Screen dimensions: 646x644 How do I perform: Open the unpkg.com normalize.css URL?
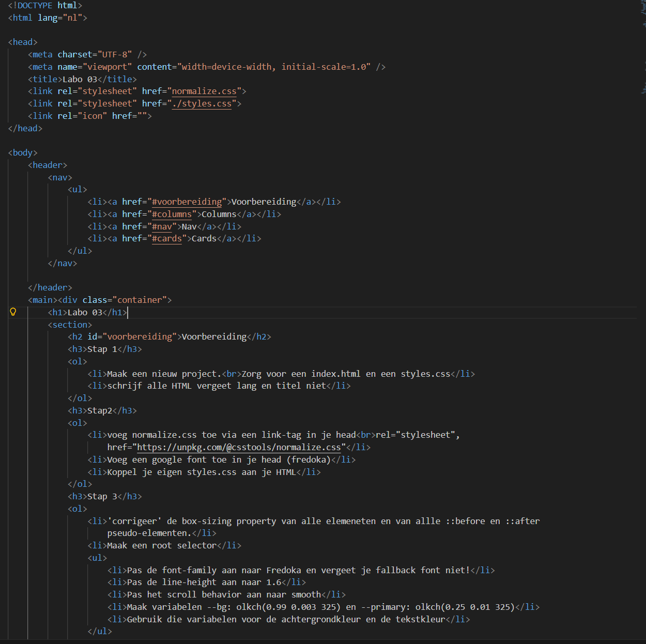(x=239, y=448)
